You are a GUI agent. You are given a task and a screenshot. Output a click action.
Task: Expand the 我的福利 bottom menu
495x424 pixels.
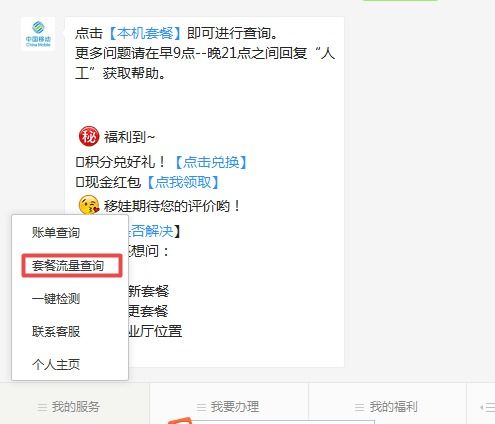coord(387,407)
